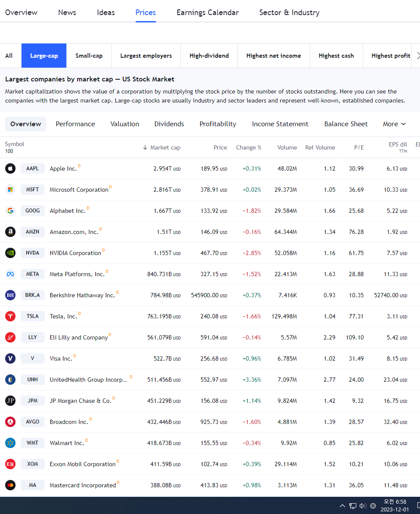Switch table to Balance Sheet columns
420x514 pixels.
point(346,124)
